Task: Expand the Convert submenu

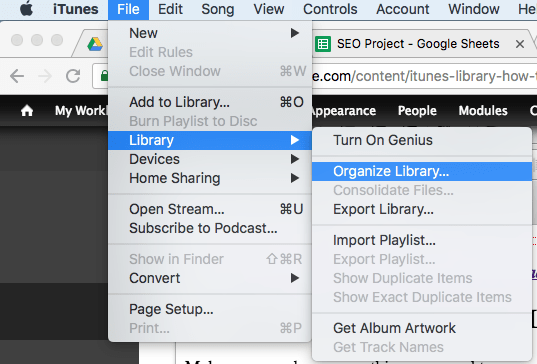Action: point(210,278)
